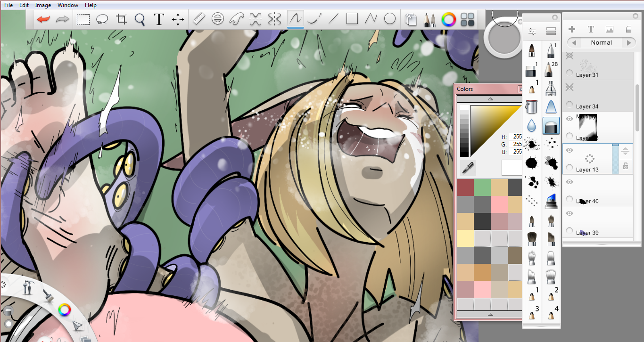This screenshot has height=342, width=644.
Task: Pick the green color swatch
Action: click(482, 187)
